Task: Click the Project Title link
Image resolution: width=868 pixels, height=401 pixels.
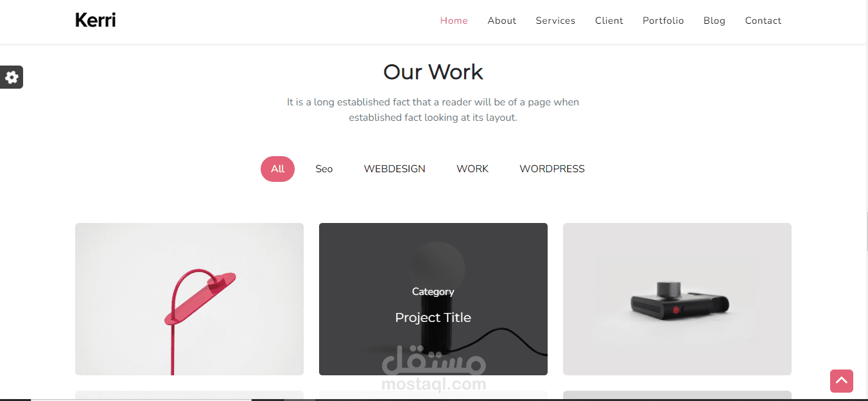Action: pos(433,317)
